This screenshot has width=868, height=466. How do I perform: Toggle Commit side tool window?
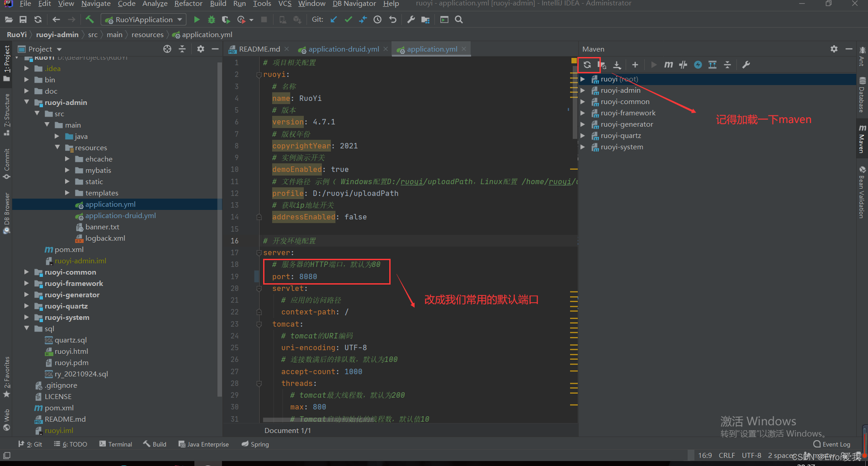click(x=6, y=164)
